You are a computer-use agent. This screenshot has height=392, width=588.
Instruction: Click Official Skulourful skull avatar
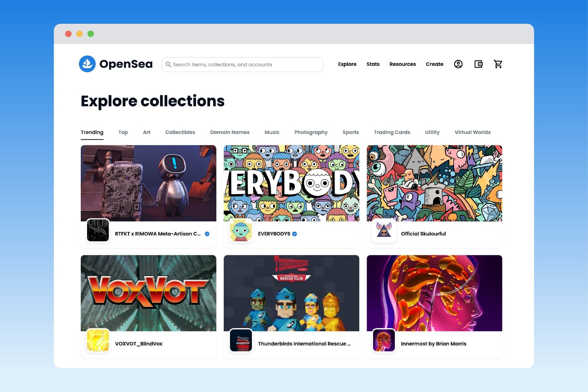(x=384, y=230)
